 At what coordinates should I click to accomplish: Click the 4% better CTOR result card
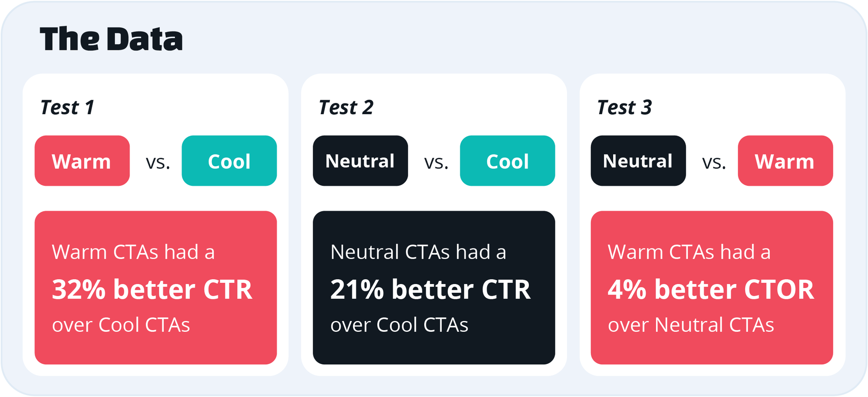tap(712, 288)
